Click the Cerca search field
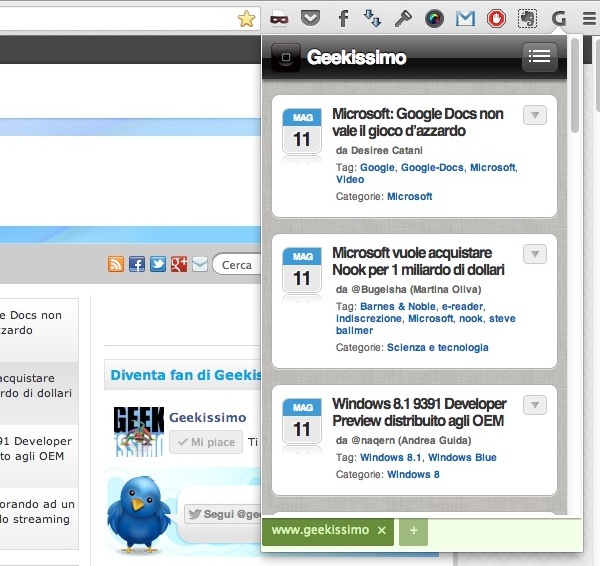Viewport: 600px width, 566px height. pos(237,264)
